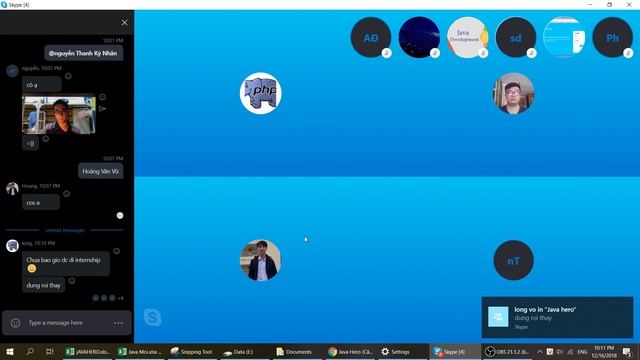Select the 'Java Development' participant avatar
This screenshot has height=360, width=640.
coord(467,38)
